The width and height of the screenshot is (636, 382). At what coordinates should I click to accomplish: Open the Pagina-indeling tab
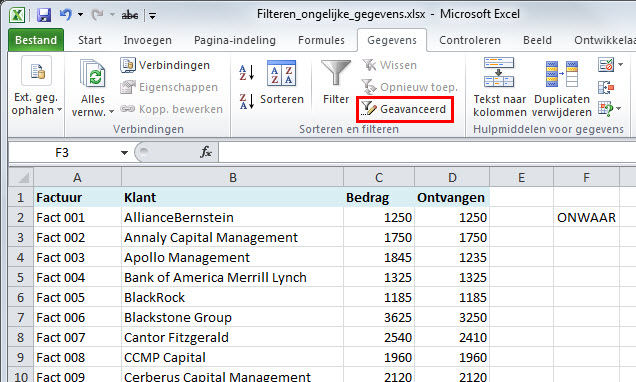(235, 40)
